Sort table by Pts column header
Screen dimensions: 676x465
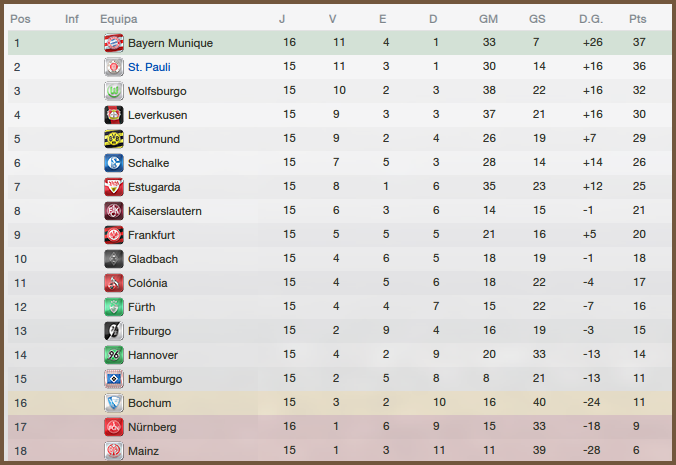point(637,19)
